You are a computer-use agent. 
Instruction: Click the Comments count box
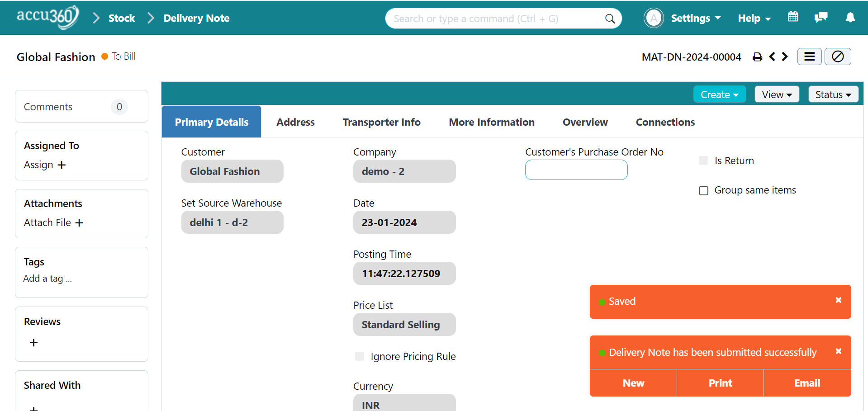(x=119, y=107)
